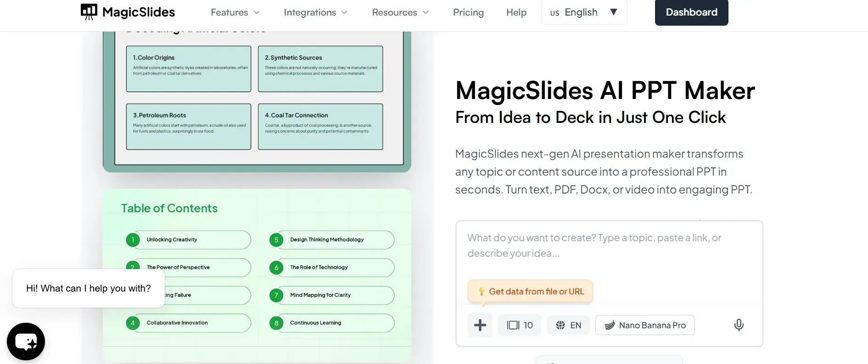Click the 'MagicSlides AI PPT Maker' heading
The width and height of the screenshot is (868, 364).
(x=605, y=90)
